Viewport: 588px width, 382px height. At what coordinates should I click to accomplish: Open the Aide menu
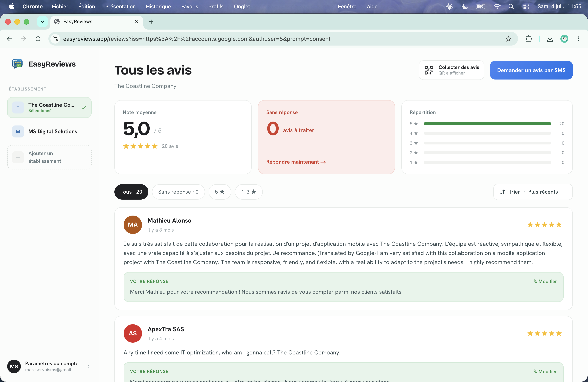(x=372, y=6)
